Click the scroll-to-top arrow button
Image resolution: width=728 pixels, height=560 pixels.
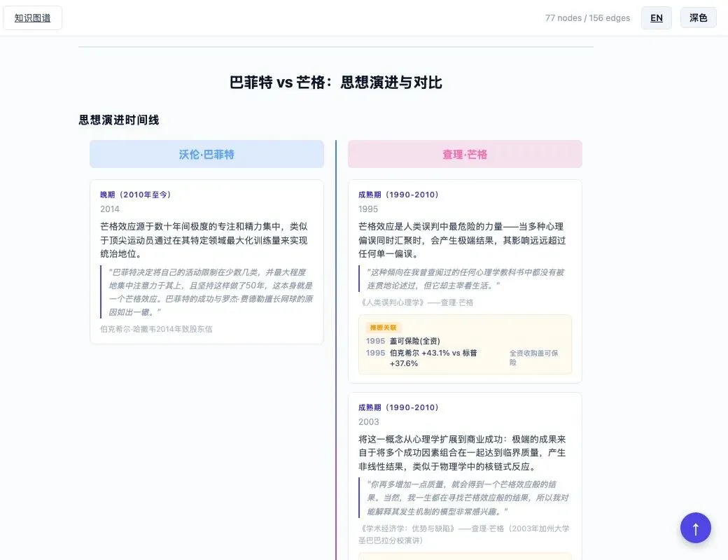coord(696,528)
